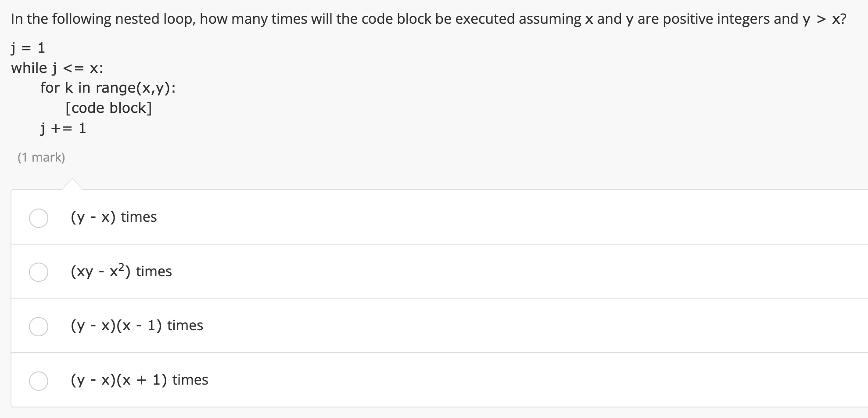This screenshot has width=868, height=418.
Task: Choose the (xy - x²) times radio option
Action: pos(39,272)
